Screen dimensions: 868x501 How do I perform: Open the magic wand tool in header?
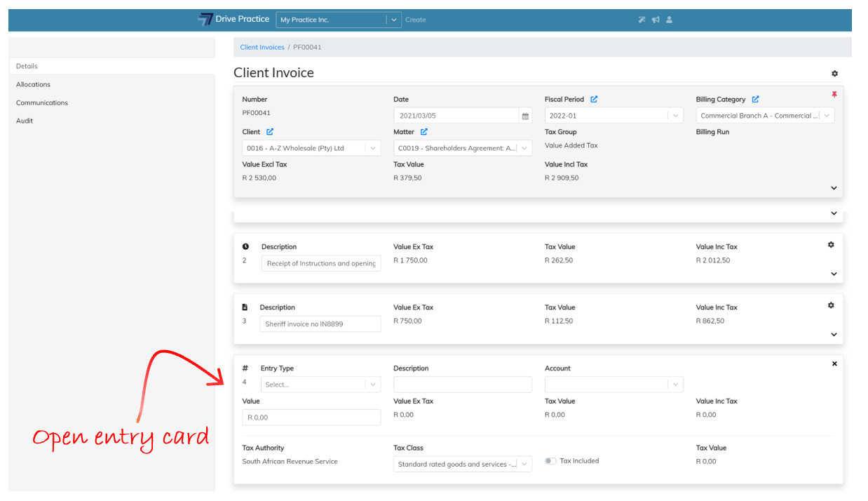pos(642,20)
